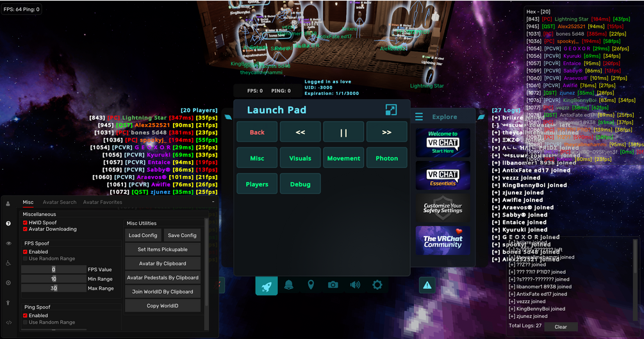Click the Copy WorldID button

pos(163,306)
